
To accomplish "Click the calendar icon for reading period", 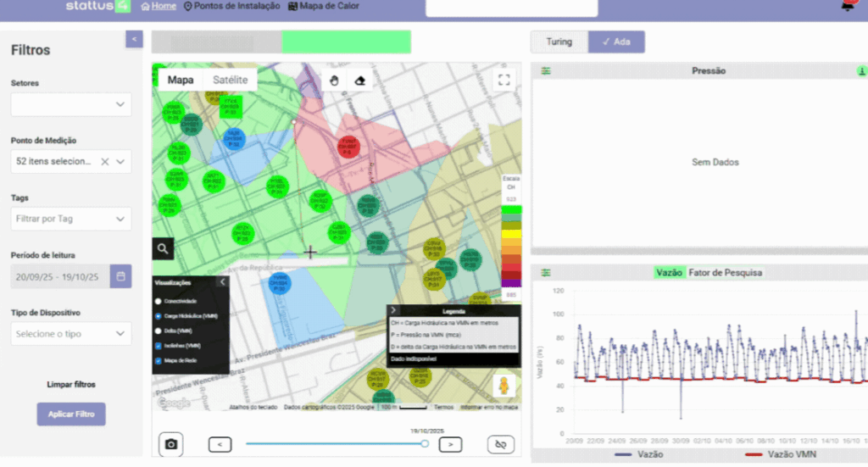I will 121,276.
